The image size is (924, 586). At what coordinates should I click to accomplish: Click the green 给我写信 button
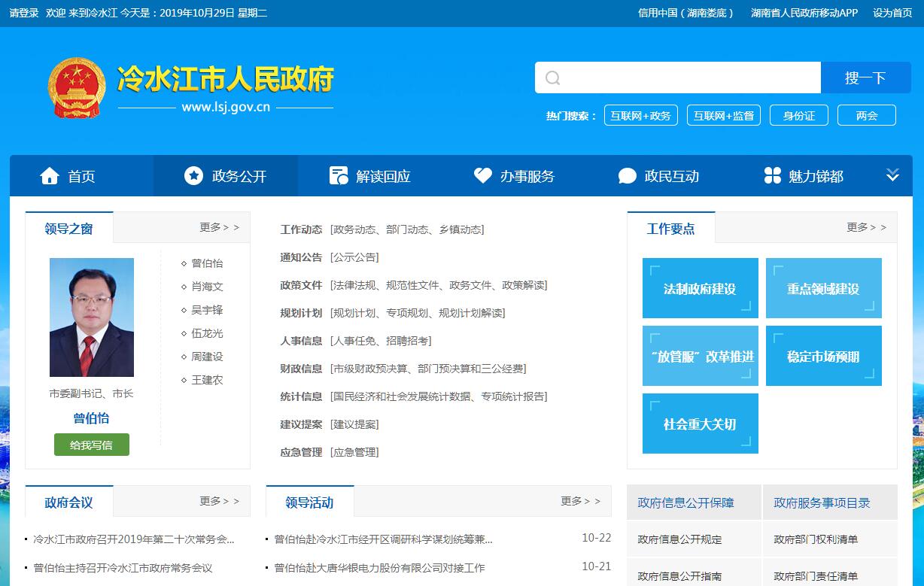coord(92,445)
